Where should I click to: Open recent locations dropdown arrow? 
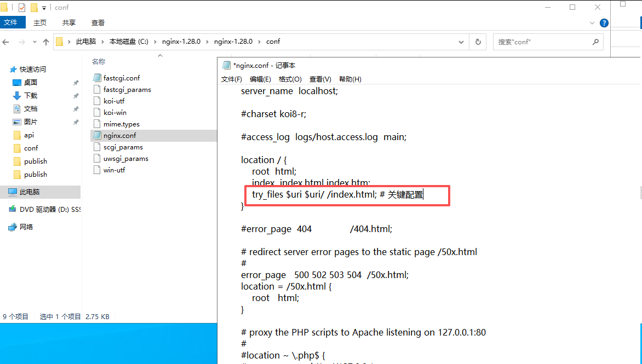pos(35,42)
